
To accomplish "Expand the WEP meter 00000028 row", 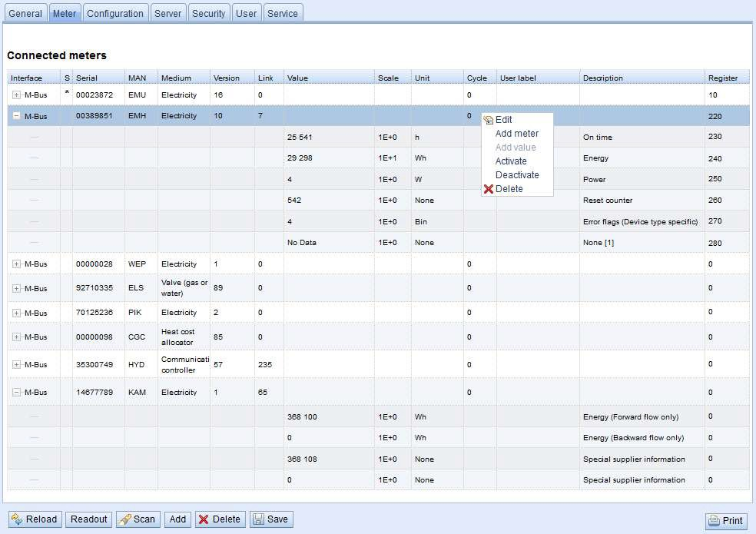I will tap(16, 264).
